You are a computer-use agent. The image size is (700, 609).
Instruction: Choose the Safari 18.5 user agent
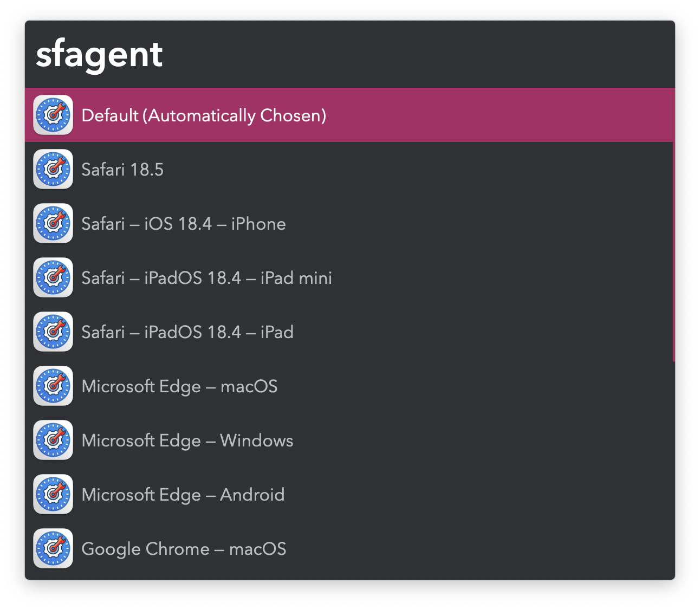(x=122, y=170)
